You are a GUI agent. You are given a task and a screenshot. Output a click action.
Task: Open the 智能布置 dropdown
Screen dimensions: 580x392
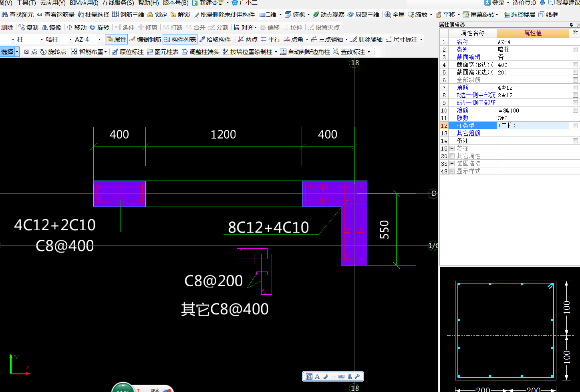[105, 52]
